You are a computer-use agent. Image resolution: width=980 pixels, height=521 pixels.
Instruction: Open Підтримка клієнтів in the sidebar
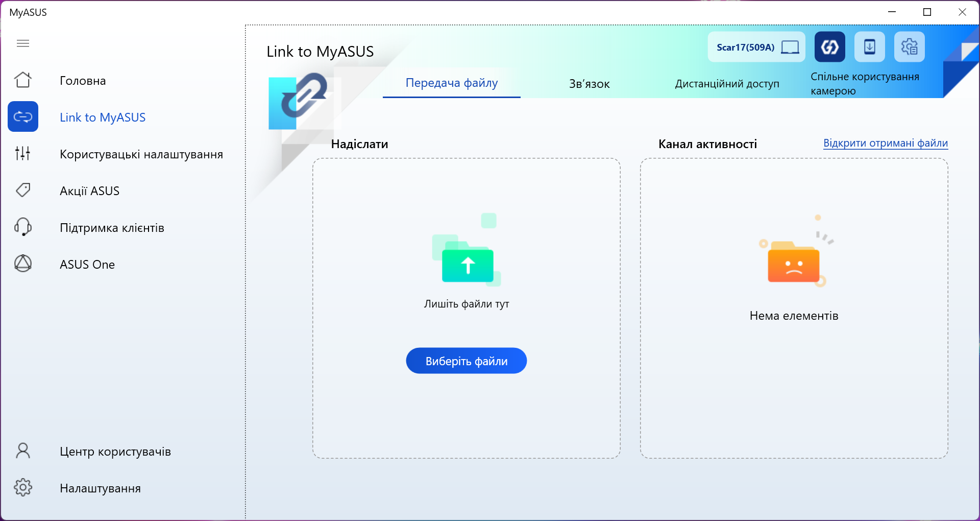[112, 228]
